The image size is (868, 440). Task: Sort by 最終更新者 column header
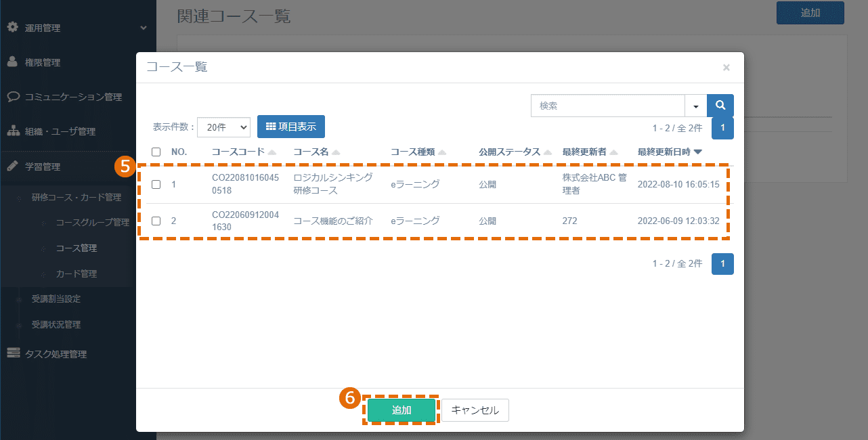(x=590, y=152)
